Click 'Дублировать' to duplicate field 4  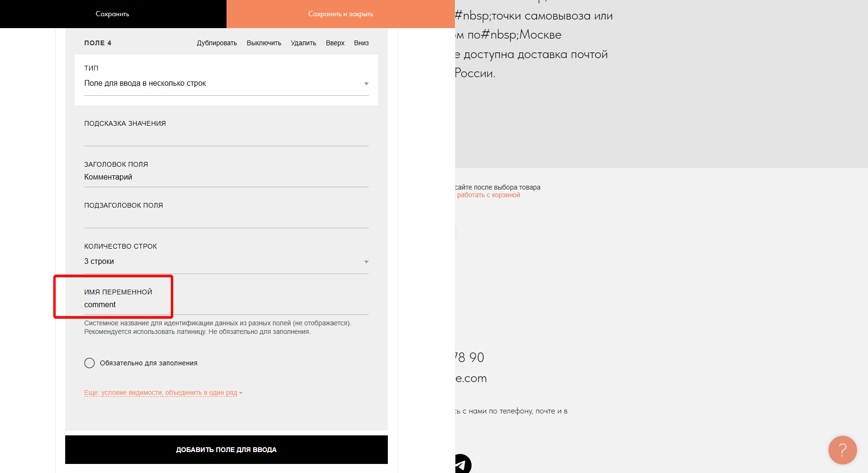217,43
